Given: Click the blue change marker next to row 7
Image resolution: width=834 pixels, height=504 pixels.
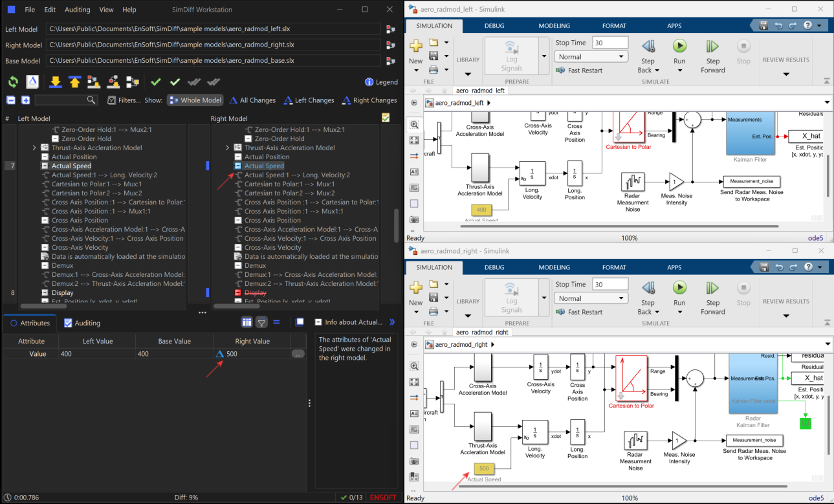Looking at the screenshot, I should tap(207, 166).
